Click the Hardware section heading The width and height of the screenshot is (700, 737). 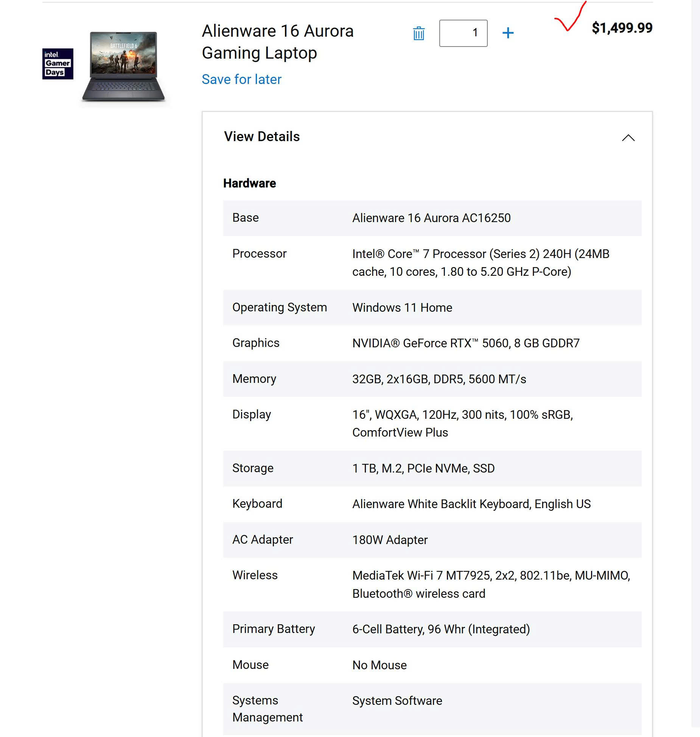click(249, 183)
